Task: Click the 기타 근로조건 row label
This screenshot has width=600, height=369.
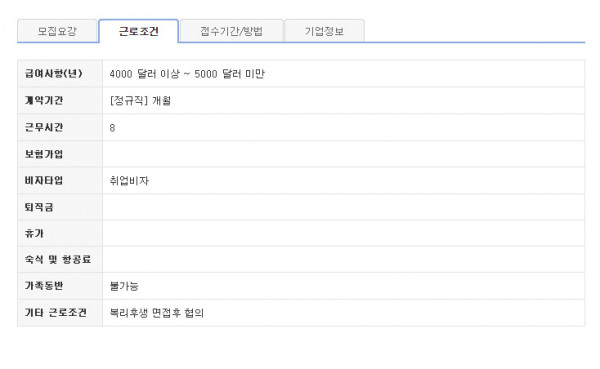Action: [x=55, y=313]
